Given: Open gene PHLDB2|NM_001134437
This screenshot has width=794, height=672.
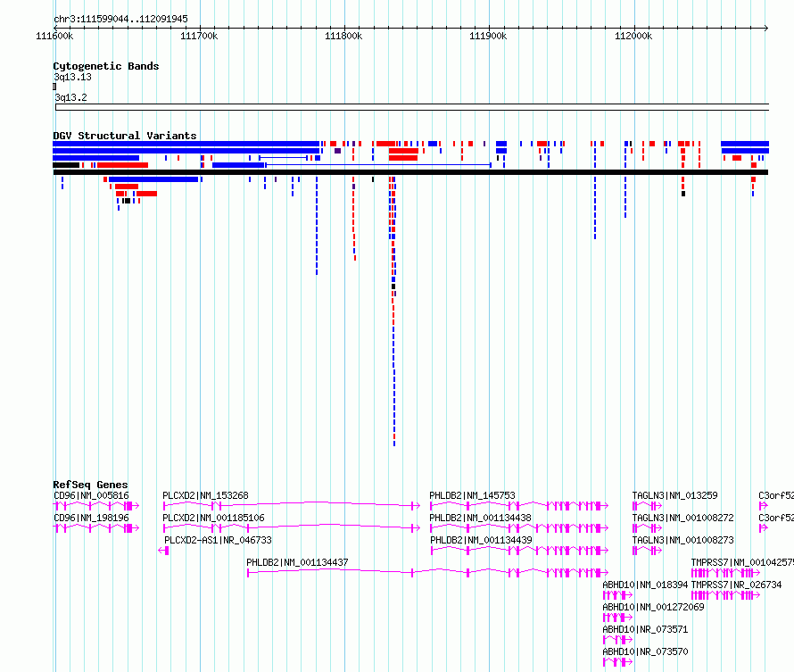Looking at the screenshot, I should pos(297,562).
